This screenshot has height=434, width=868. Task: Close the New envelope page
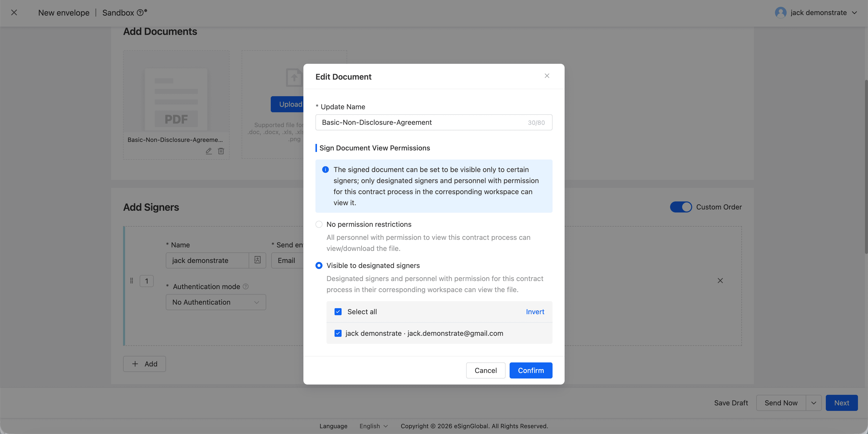coord(14,13)
